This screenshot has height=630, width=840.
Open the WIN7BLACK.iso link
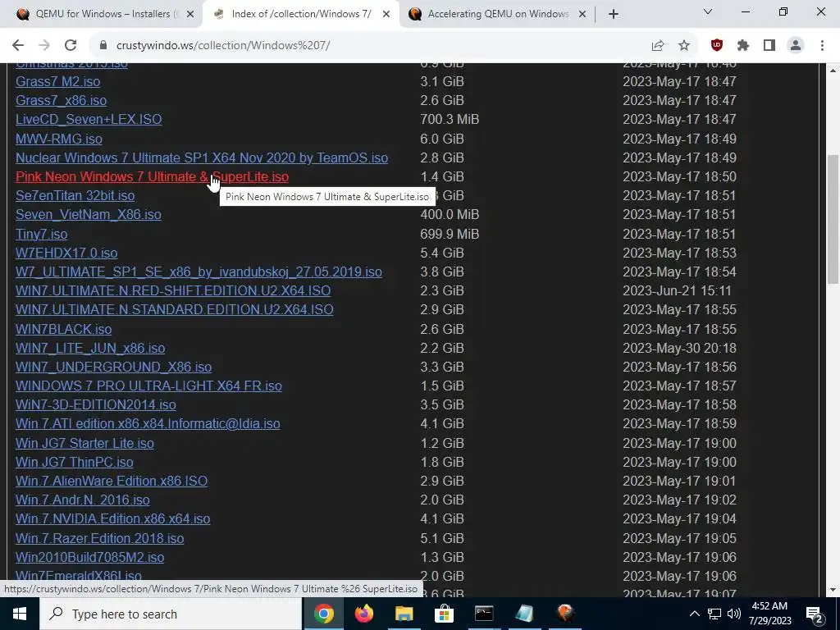(x=64, y=330)
